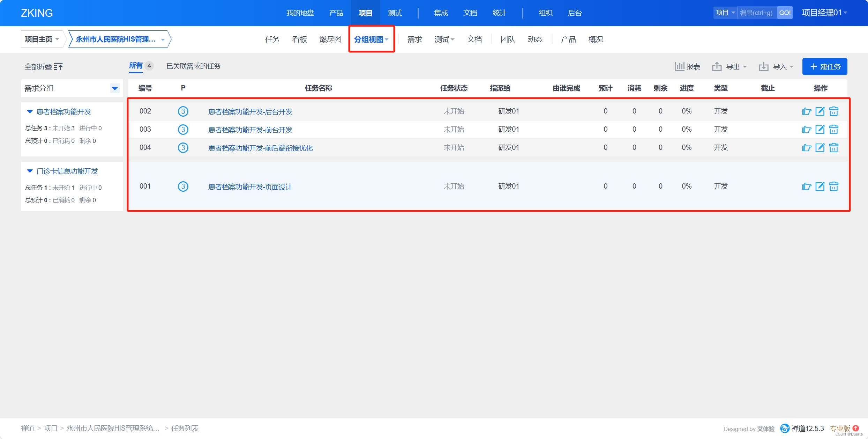Image resolution: width=868 pixels, height=439 pixels.
Task: Collapse all groups with 全部折叠
Action: pos(44,67)
